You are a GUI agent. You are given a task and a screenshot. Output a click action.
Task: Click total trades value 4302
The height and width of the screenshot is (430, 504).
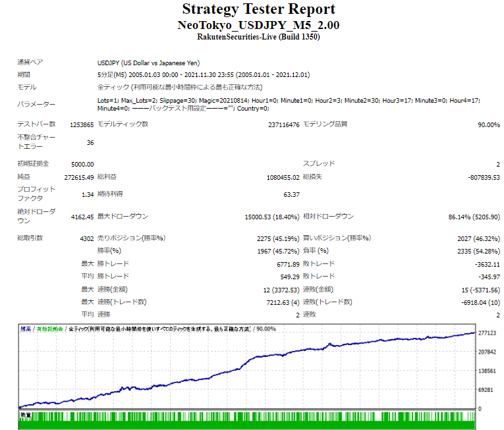coord(87,239)
